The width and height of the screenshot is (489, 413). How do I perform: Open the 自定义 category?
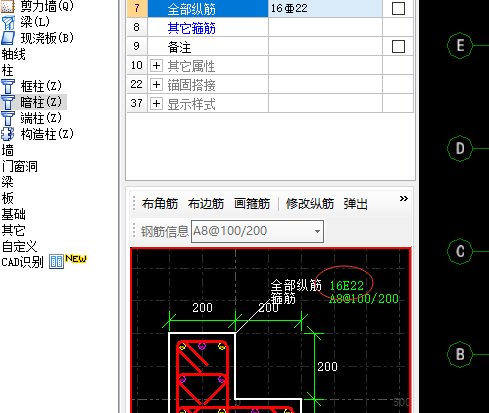point(19,247)
